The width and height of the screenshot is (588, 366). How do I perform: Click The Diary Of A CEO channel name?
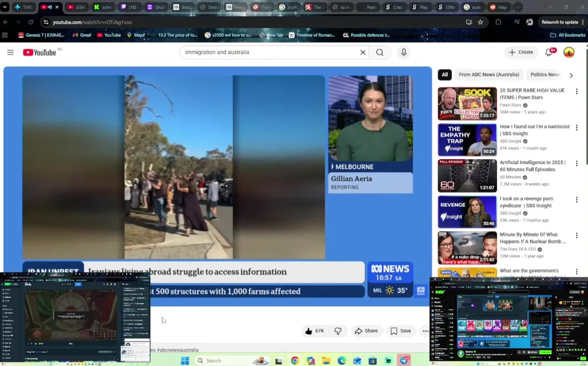tap(517, 249)
